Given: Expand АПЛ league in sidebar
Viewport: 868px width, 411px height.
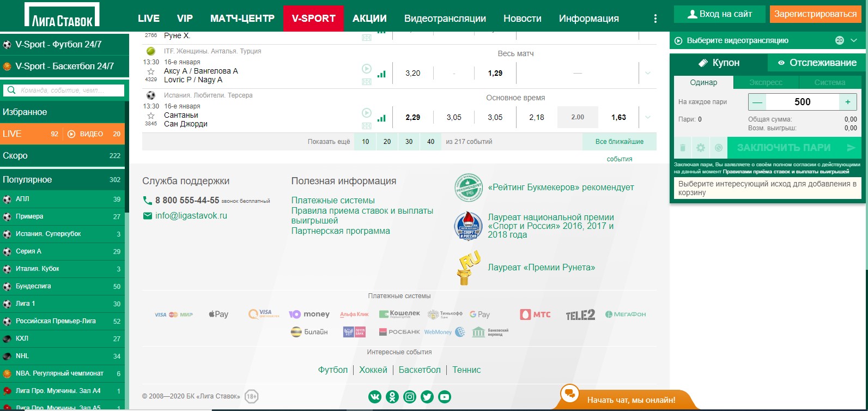Looking at the screenshot, I should pos(62,199).
